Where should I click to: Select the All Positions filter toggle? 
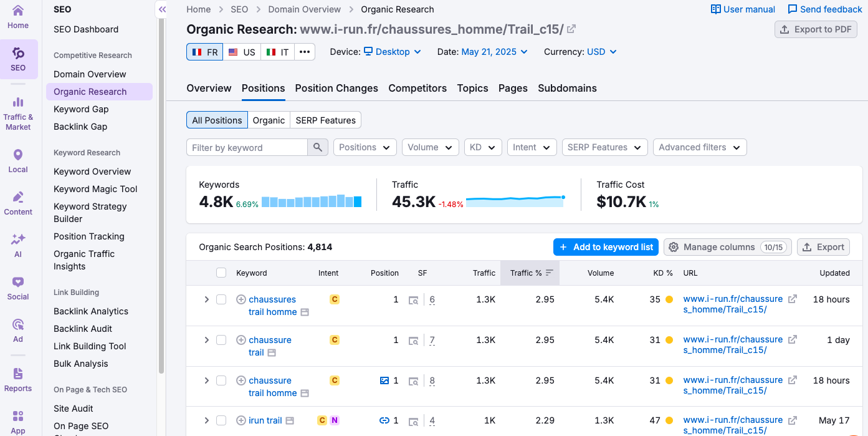click(217, 120)
